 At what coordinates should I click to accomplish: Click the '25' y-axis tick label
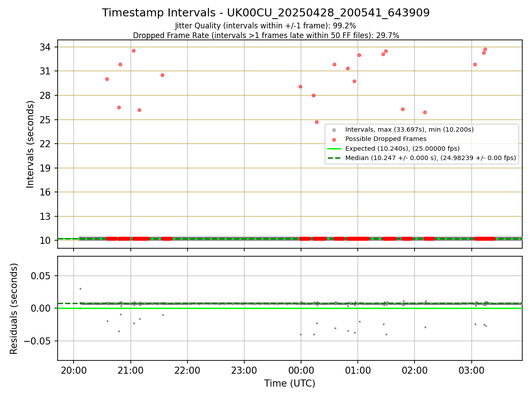46,120
